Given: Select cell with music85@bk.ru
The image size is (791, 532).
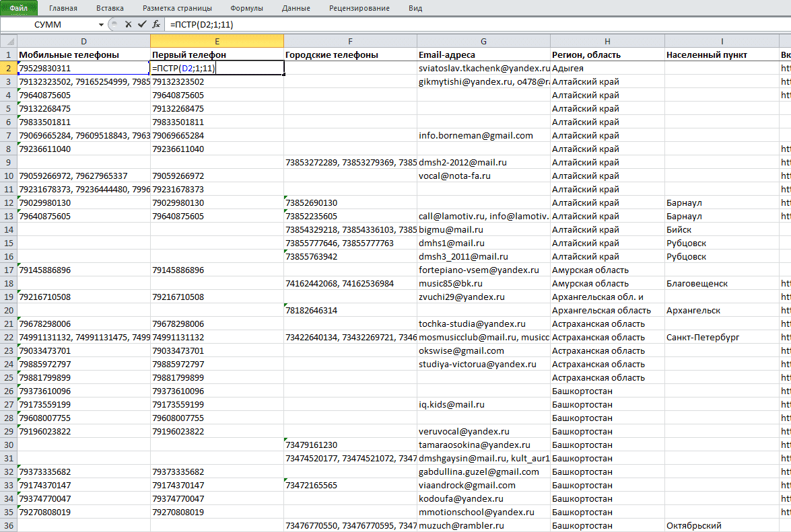Looking at the screenshot, I should click(x=483, y=284).
